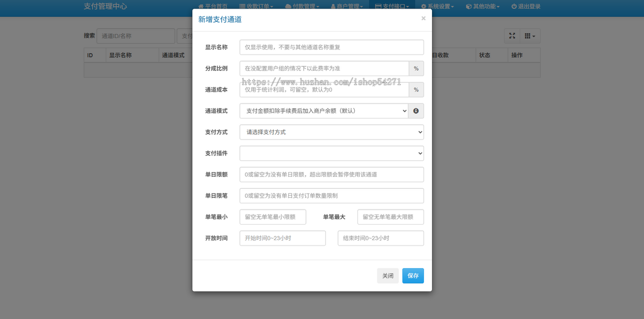Open 商户管理 menu in navigation
The height and width of the screenshot is (319, 644).
coord(347,6)
